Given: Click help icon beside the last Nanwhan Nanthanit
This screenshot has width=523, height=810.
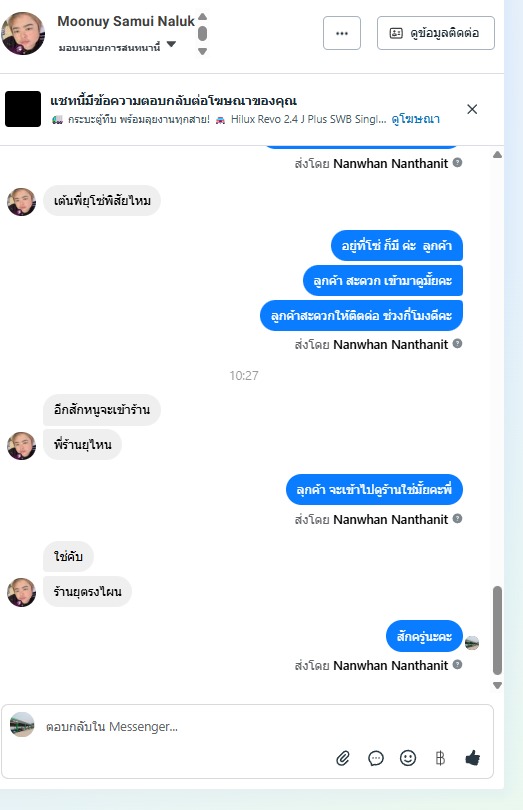Looking at the screenshot, I should [x=457, y=664].
